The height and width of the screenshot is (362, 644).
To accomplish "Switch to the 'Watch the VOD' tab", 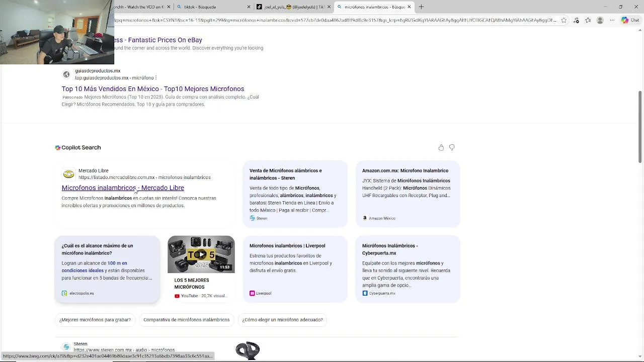I will click(139, 7).
